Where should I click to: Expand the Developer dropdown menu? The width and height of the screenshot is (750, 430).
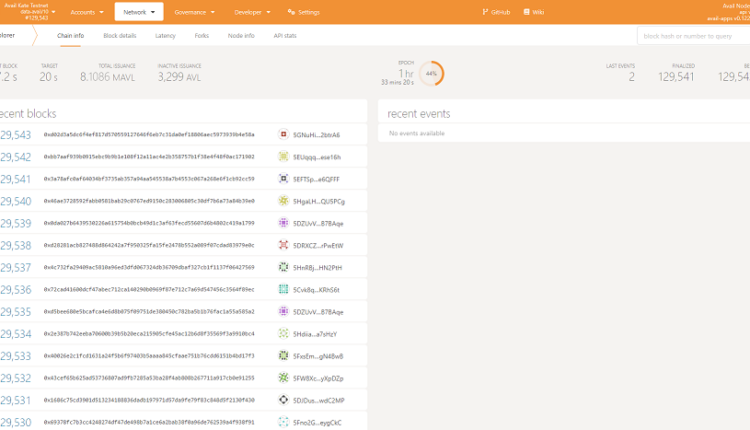coord(251,12)
